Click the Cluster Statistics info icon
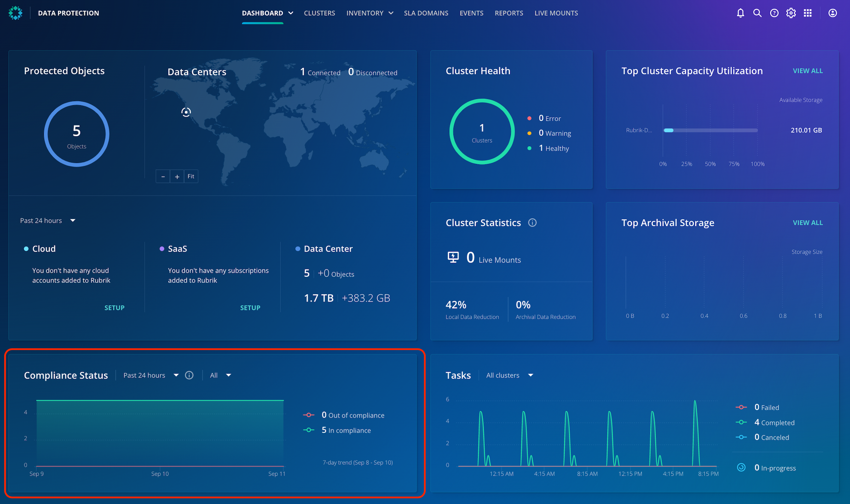 [x=532, y=223]
